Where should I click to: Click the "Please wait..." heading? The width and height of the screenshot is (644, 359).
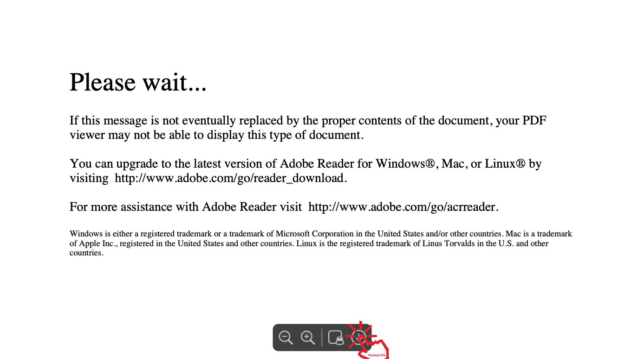click(138, 82)
